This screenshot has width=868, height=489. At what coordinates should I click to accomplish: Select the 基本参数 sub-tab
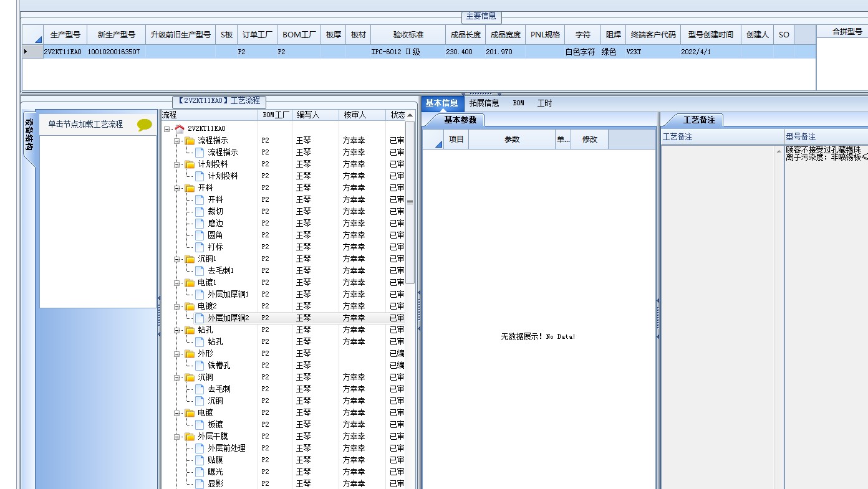460,120
